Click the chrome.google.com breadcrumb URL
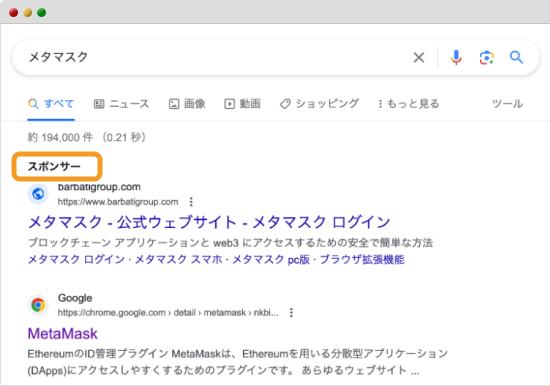 click(168, 312)
